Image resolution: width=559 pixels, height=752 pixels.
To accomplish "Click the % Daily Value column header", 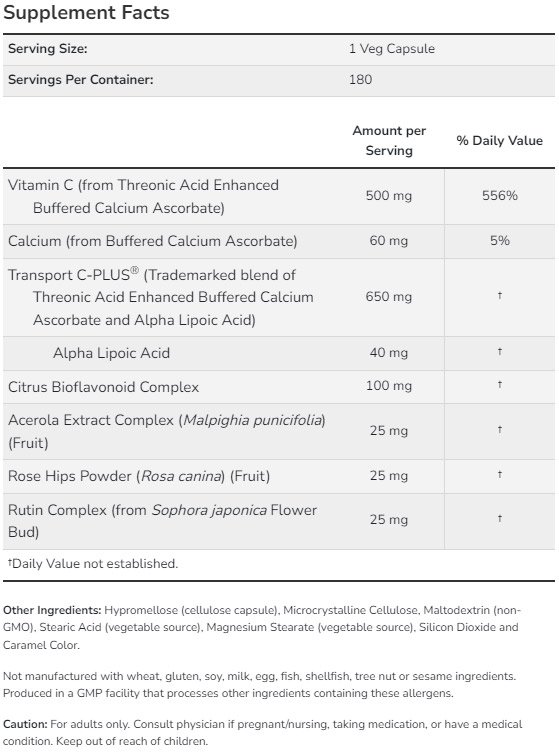I will 500,141.
